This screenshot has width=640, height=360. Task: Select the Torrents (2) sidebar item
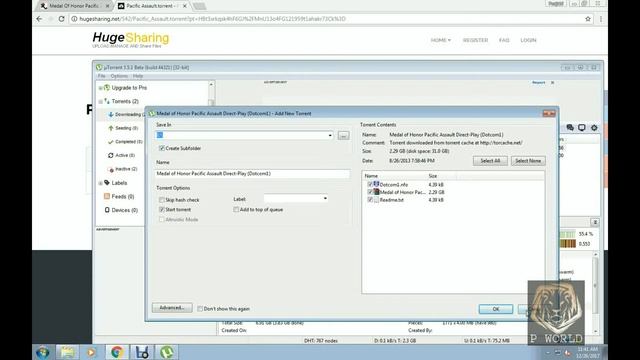125,101
